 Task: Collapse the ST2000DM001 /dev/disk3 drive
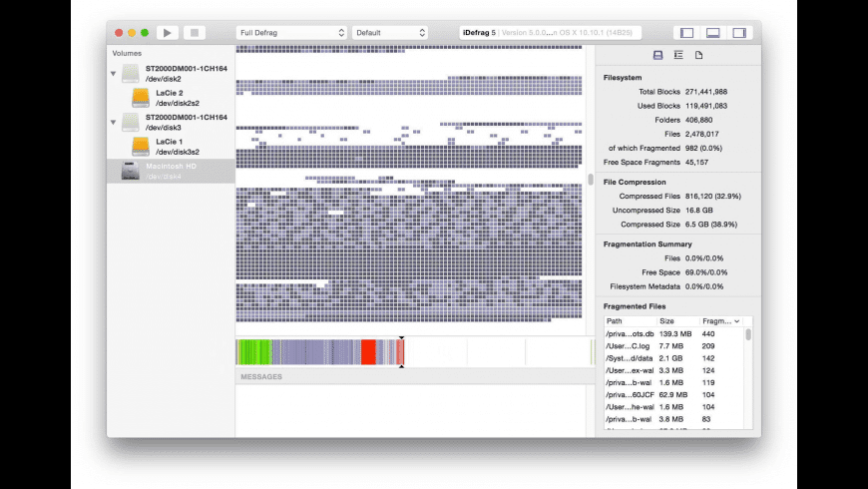[x=113, y=122]
